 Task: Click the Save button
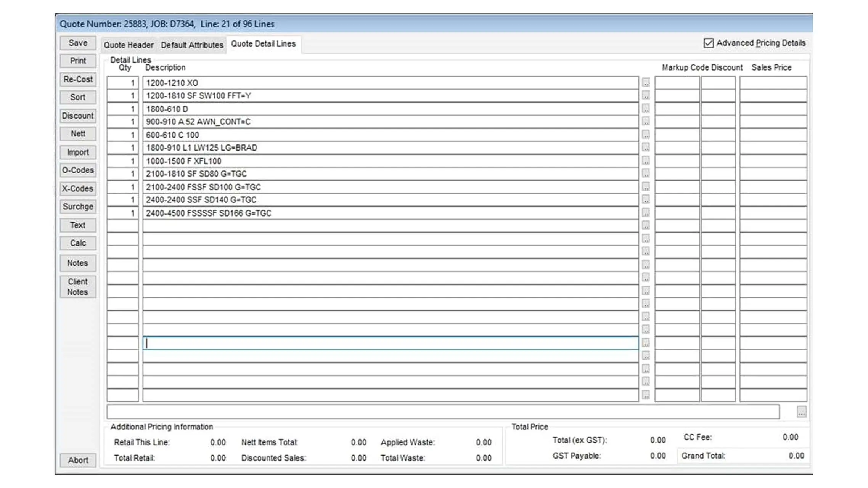pos(78,43)
